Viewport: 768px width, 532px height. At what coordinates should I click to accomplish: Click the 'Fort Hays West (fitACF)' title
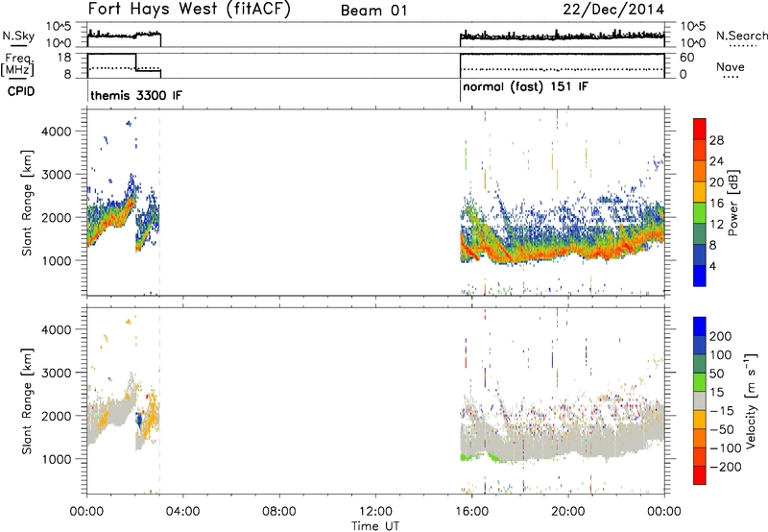pos(189,9)
